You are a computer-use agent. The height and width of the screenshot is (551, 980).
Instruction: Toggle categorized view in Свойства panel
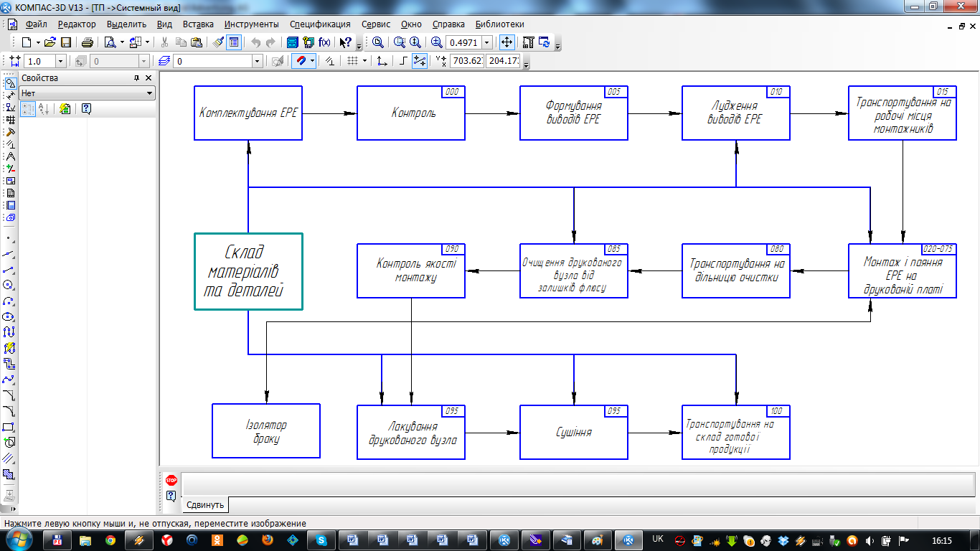coord(29,109)
